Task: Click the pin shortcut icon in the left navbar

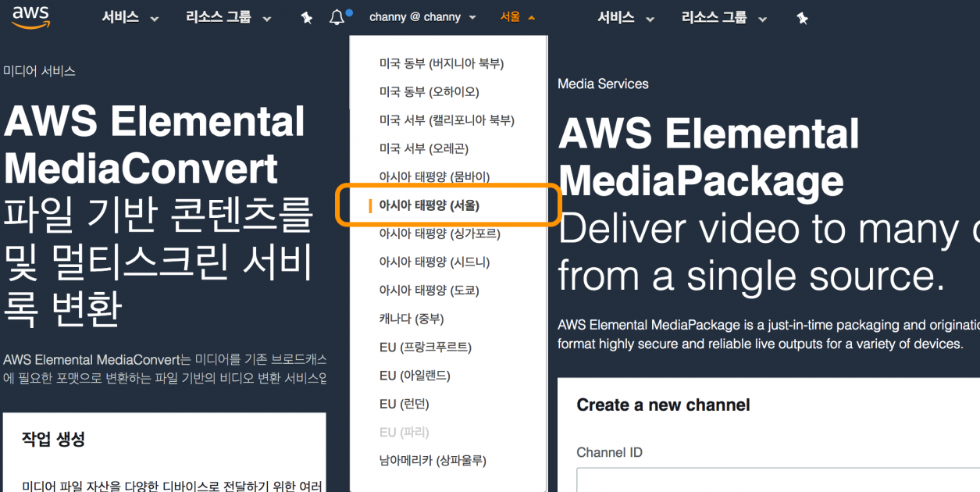Action: tap(305, 17)
